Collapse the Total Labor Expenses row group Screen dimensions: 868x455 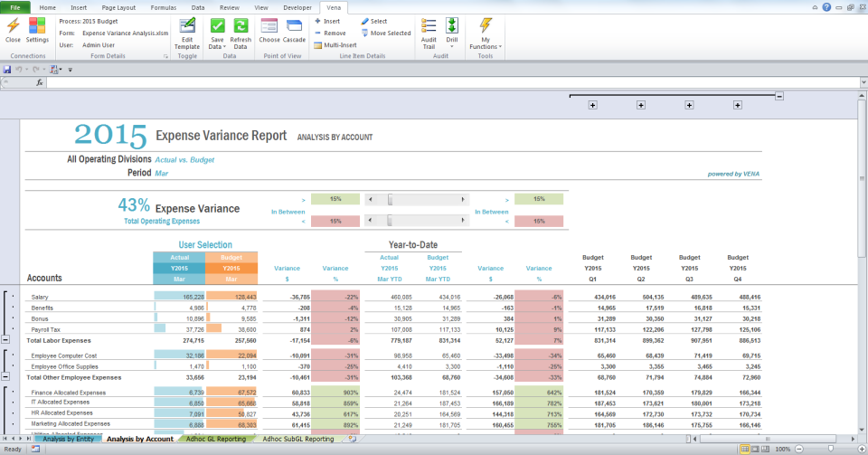tap(5, 340)
